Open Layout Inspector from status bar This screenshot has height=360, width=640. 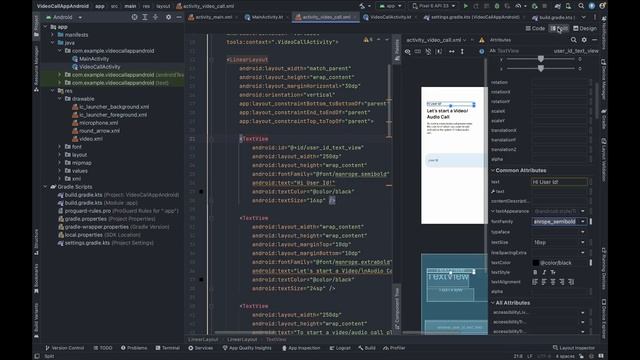[x=573, y=348]
